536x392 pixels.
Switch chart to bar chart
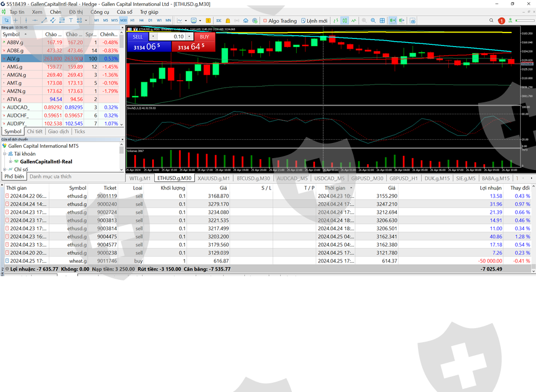coord(336,21)
